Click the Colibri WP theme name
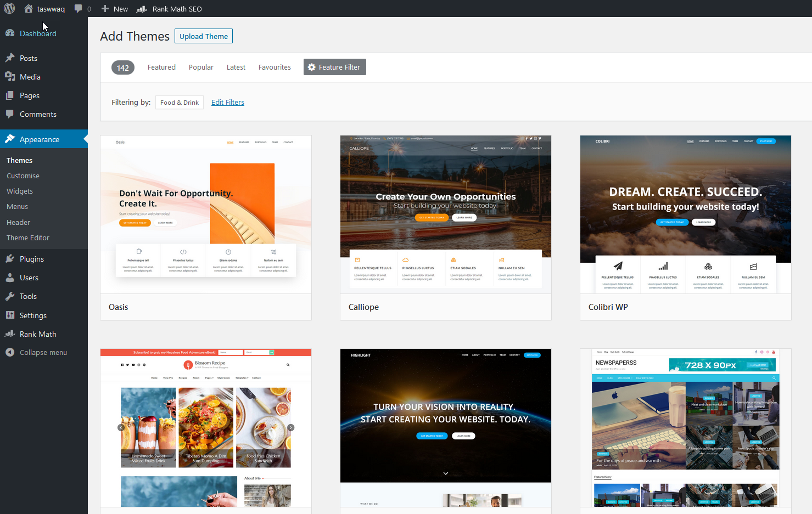Image resolution: width=812 pixels, height=514 pixels. (x=608, y=307)
